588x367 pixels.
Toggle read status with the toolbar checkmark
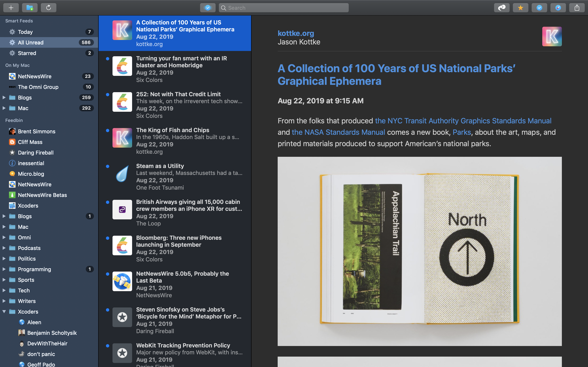539,8
